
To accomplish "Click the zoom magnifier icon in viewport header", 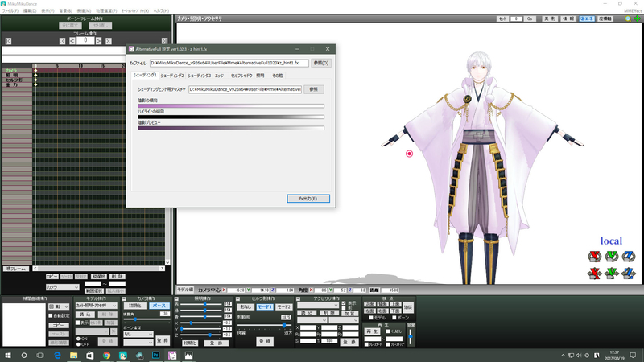I will point(629,19).
